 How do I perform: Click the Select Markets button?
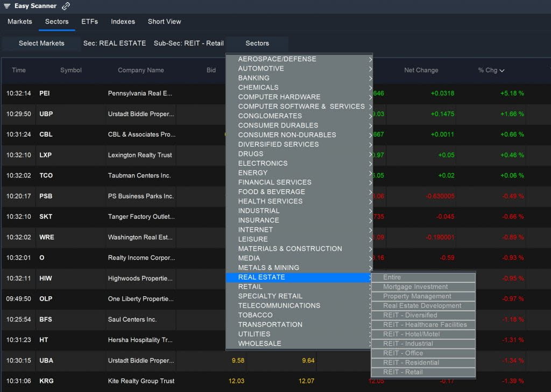click(41, 43)
